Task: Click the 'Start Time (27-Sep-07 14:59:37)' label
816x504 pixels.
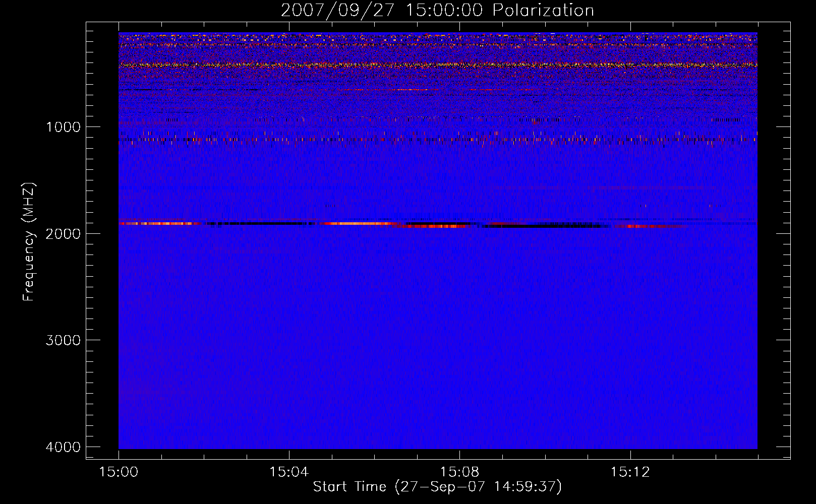Action: point(437,487)
